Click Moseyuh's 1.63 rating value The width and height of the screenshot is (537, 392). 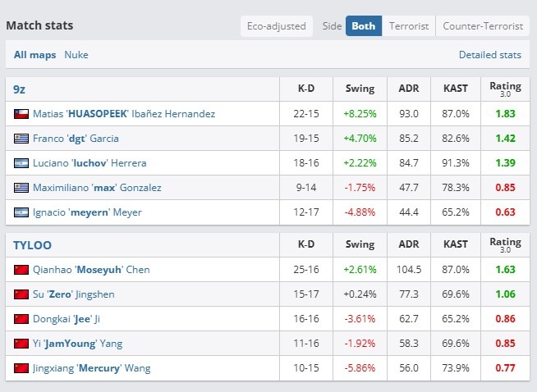(x=506, y=270)
